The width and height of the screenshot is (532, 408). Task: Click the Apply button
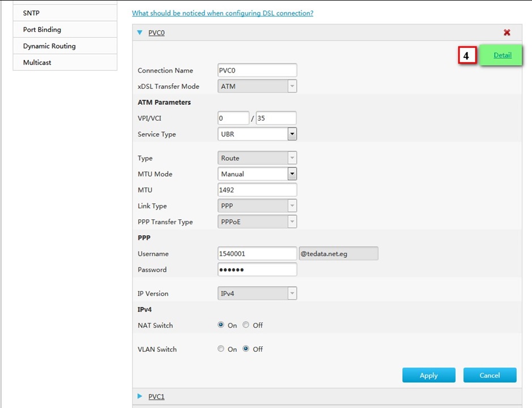[x=429, y=375]
